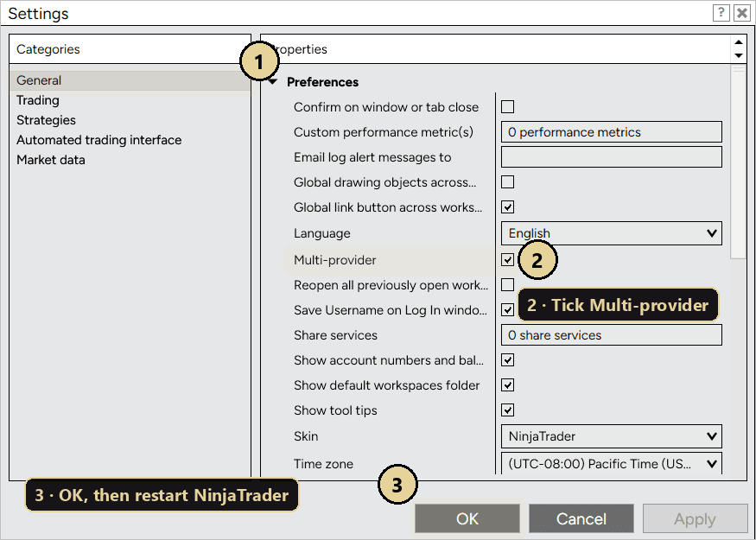
Task: Toggle Save Username on Log In window
Action: (x=507, y=310)
